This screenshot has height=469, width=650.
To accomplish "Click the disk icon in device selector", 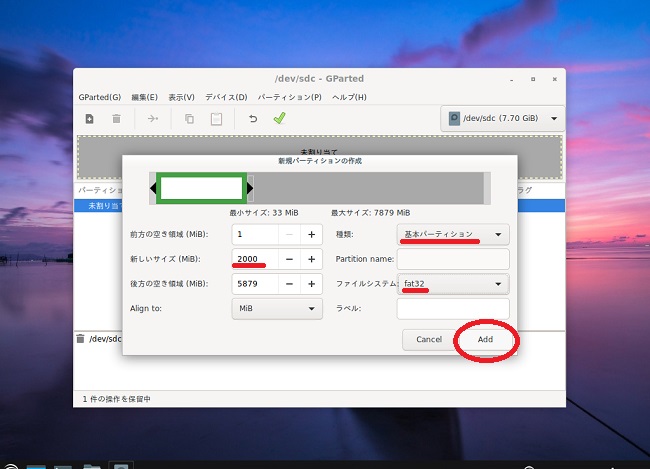I will [x=454, y=119].
